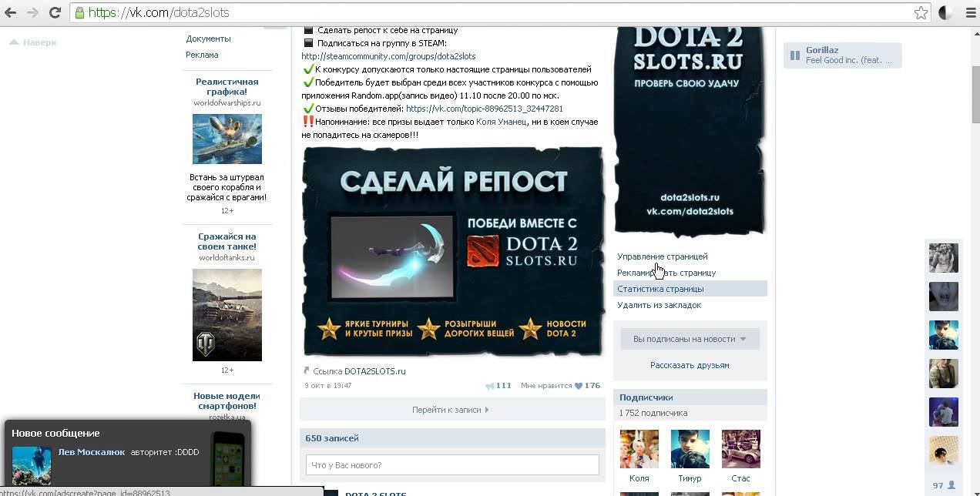Open Реклама in the left menu
Viewport: 980px width, 496px height.
pos(202,55)
